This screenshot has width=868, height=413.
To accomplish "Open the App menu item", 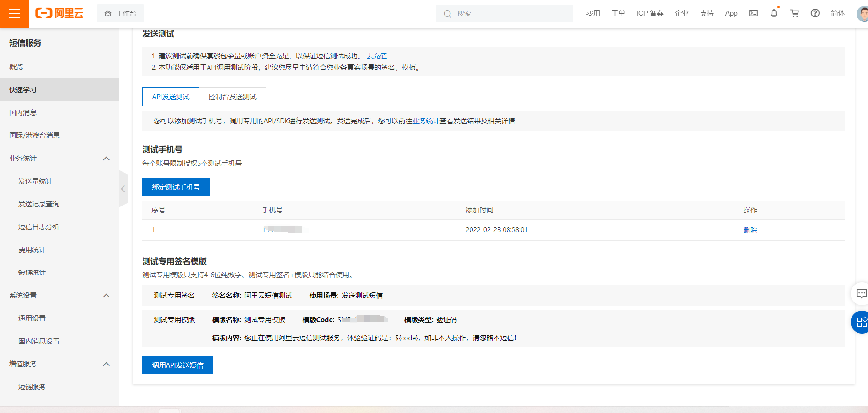I will click(x=731, y=13).
